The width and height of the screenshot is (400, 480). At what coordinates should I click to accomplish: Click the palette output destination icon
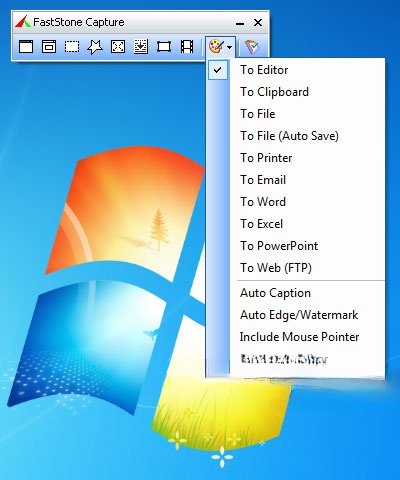tap(216, 47)
